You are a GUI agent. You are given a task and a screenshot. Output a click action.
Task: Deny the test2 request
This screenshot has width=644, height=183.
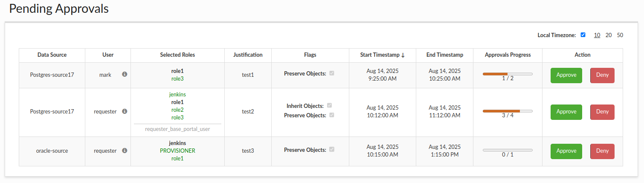[602, 112]
